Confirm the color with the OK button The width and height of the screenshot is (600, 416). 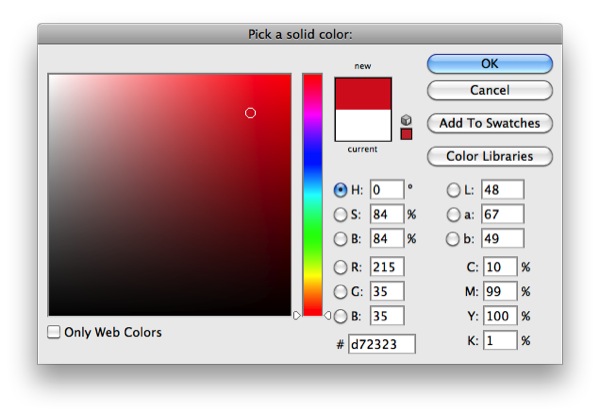(x=490, y=64)
